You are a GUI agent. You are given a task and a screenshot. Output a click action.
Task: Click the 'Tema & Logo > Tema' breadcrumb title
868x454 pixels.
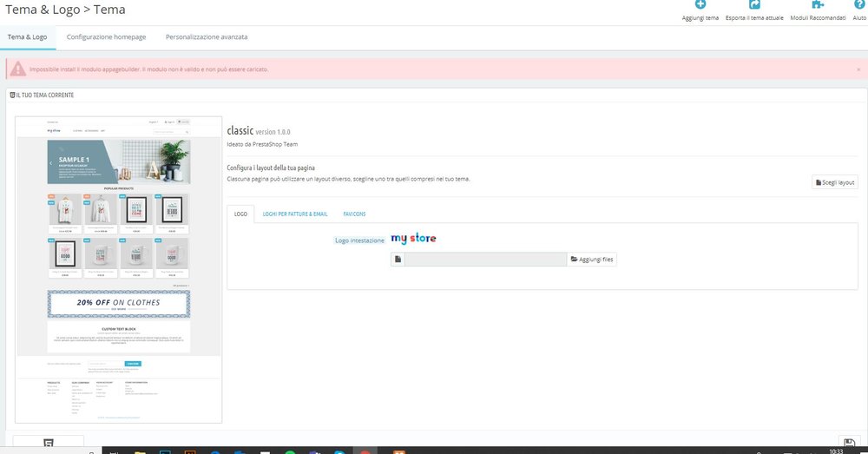[65, 10]
